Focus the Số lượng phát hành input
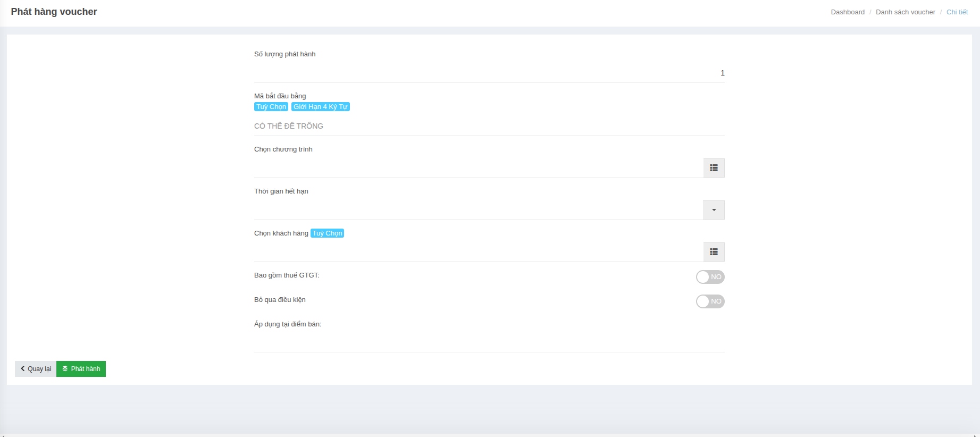The height and width of the screenshot is (437, 980). pos(489,73)
